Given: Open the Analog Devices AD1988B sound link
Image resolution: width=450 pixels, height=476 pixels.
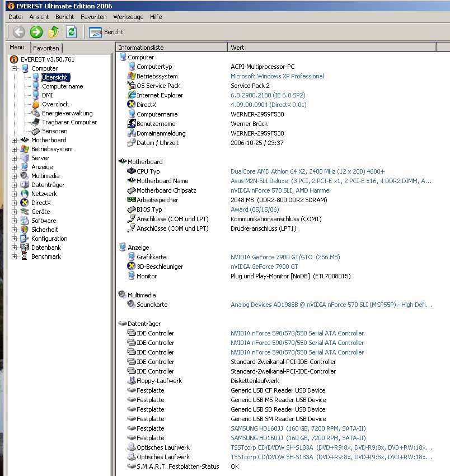Looking at the screenshot, I should pos(331,305).
